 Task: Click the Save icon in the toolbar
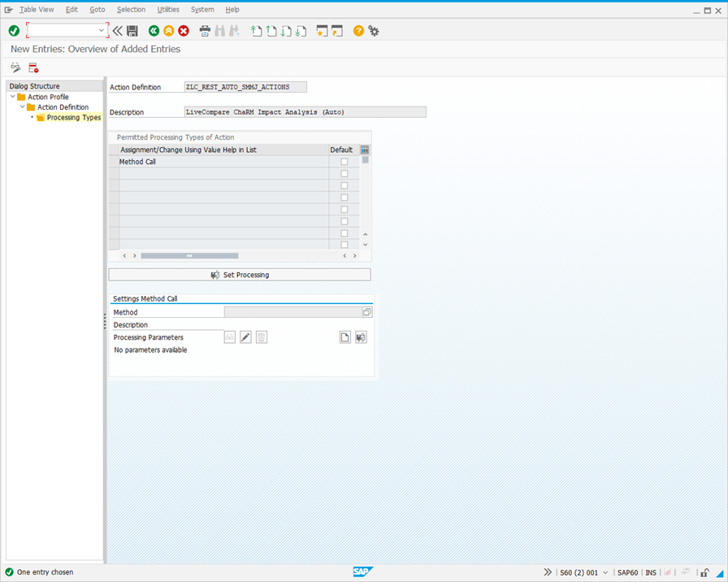pos(132,30)
